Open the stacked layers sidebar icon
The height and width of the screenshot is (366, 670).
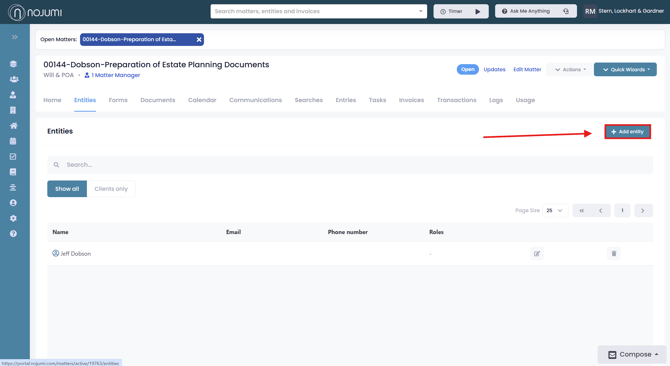coord(13,64)
